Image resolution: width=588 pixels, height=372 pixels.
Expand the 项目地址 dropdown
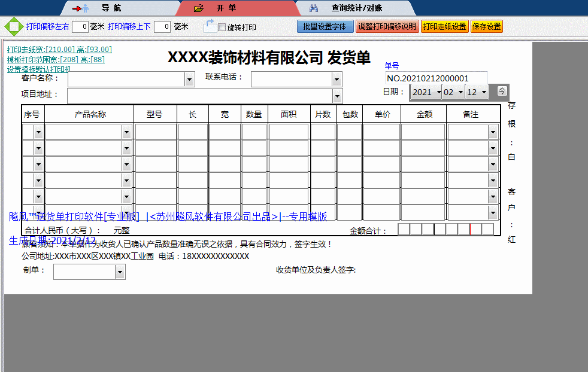pyautogui.click(x=337, y=96)
